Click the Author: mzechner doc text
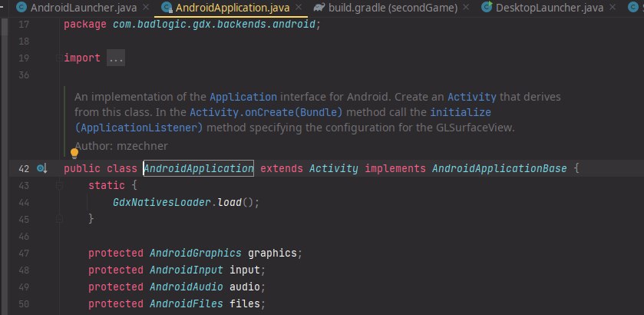 coord(121,146)
